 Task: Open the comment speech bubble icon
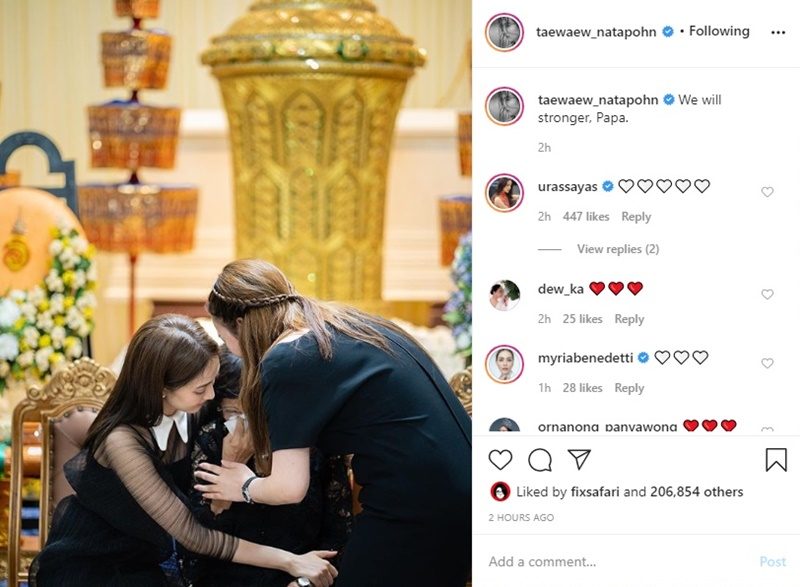tap(540, 460)
